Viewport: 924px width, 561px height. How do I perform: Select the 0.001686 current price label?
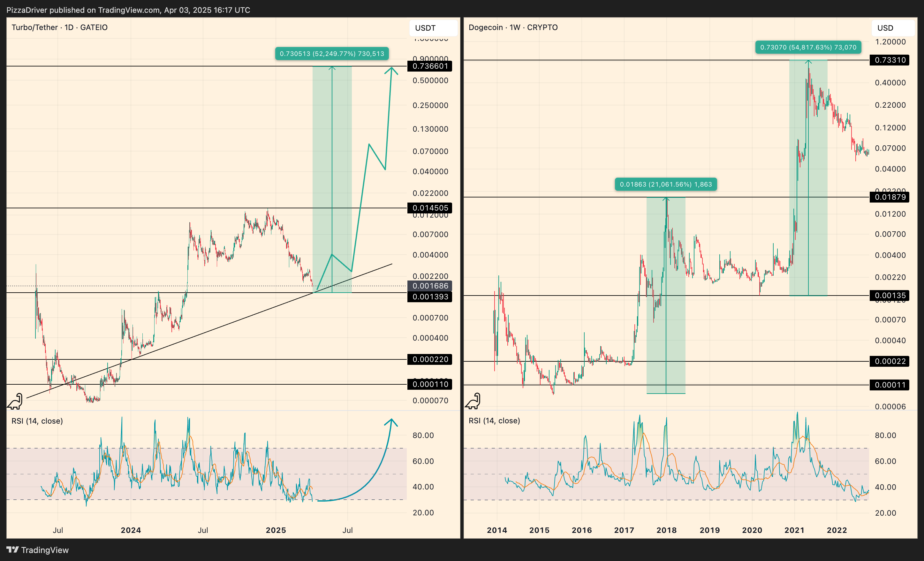click(x=430, y=286)
